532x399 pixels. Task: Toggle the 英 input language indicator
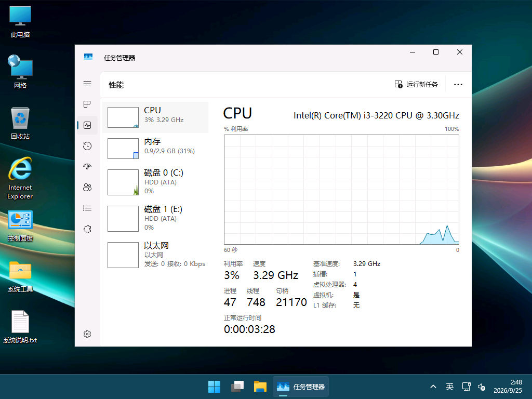coord(449,387)
